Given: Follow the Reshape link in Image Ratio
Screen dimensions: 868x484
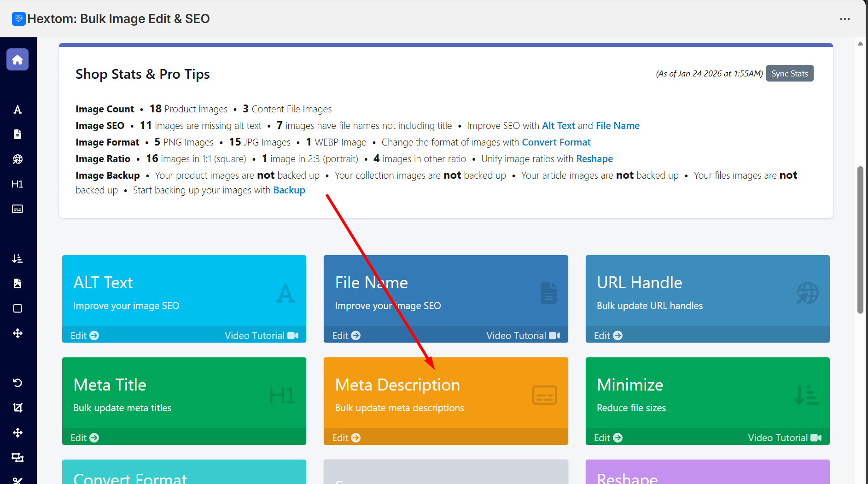Looking at the screenshot, I should point(594,159).
